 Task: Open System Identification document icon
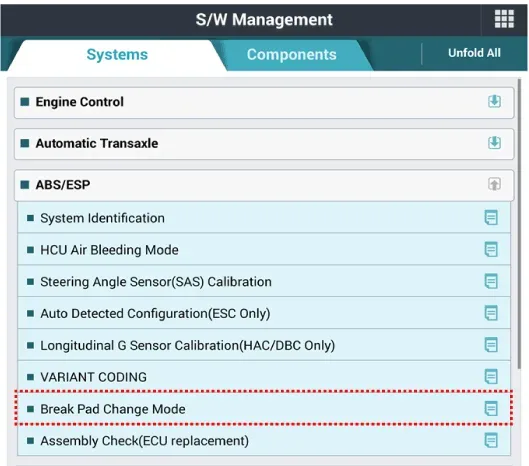tap(491, 217)
